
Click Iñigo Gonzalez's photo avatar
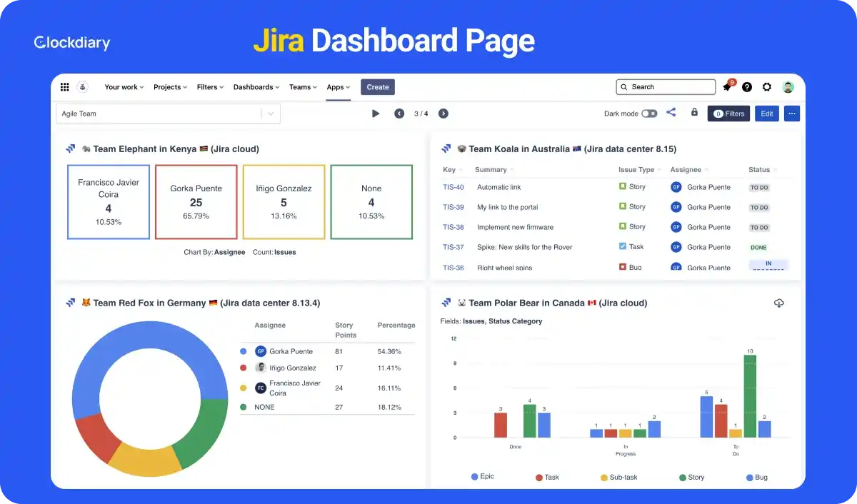click(x=261, y=368)
